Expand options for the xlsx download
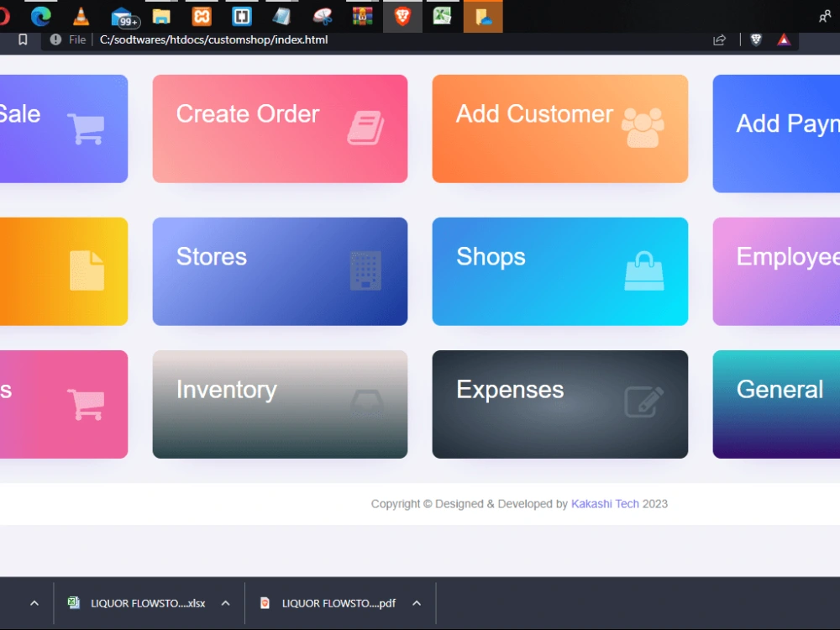Image resolution: width=840 pixels, height=630 pixels. pyautogui.click(x=225, y=603)
